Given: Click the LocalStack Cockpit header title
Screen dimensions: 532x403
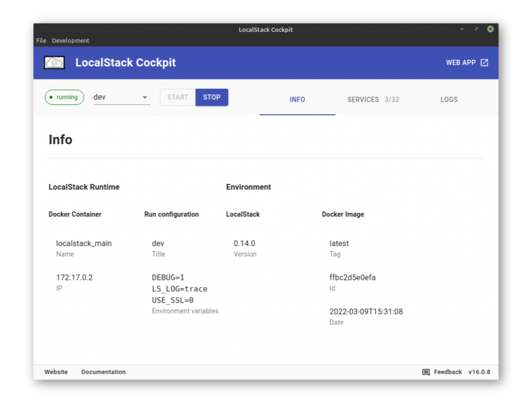Looking at the screenshot, I should (126, 63).
